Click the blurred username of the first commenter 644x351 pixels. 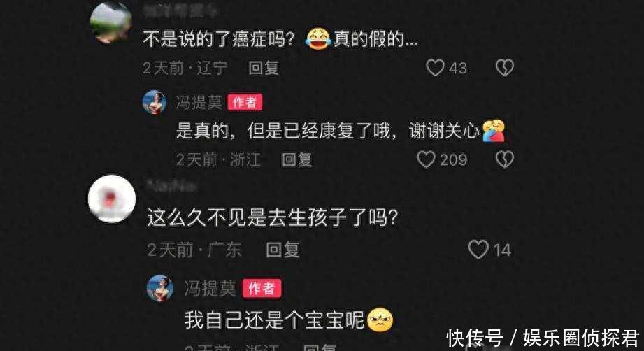[180, 11]
